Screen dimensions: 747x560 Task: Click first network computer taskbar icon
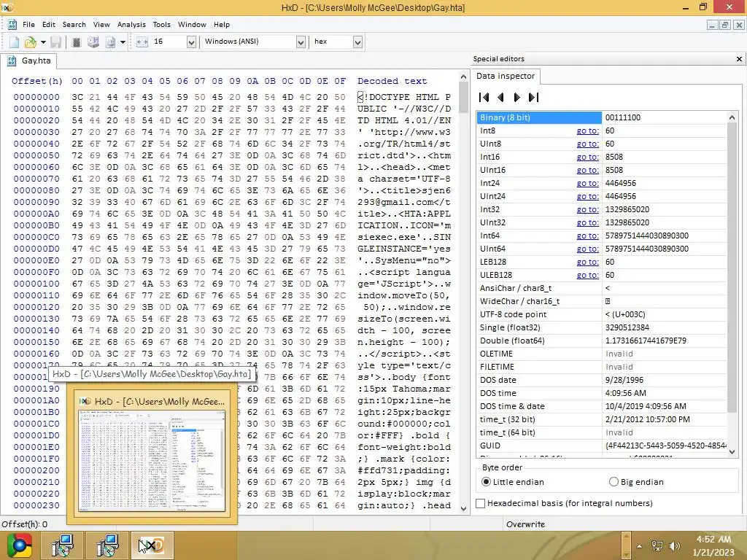63,545
